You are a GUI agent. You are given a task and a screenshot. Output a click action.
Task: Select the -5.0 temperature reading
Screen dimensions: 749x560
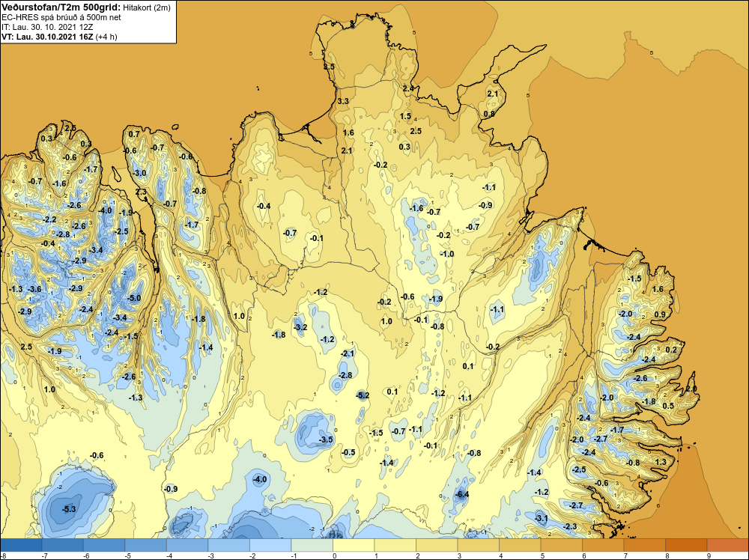[134, 299]
